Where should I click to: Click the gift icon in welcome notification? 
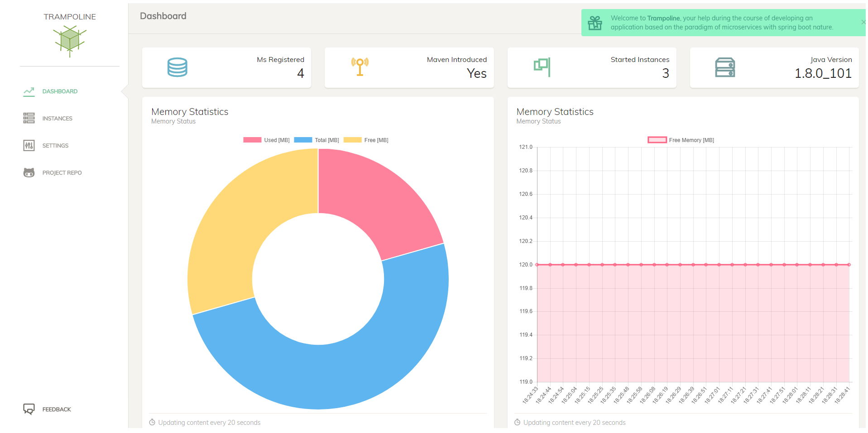595,23
